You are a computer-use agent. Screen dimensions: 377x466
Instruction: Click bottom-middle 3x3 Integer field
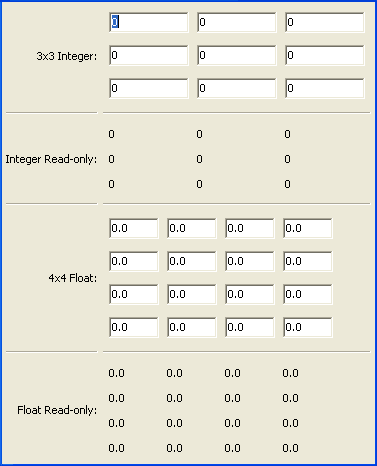[237, 88]
